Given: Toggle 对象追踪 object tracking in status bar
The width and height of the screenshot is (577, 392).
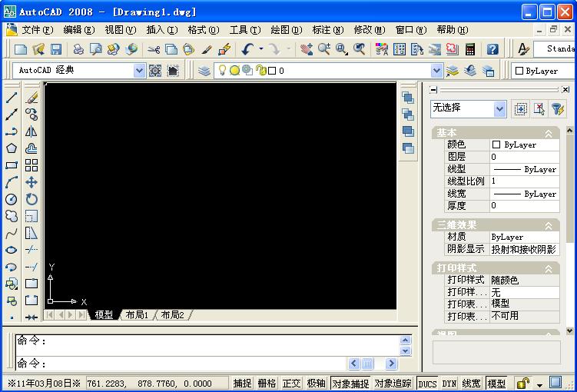Looking at the screenshot, I should tap(393, 384).
